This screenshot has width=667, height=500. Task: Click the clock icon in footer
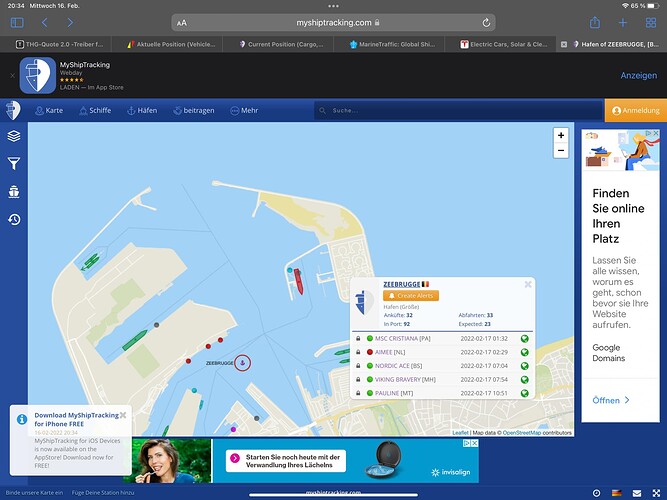coord(596,493)
